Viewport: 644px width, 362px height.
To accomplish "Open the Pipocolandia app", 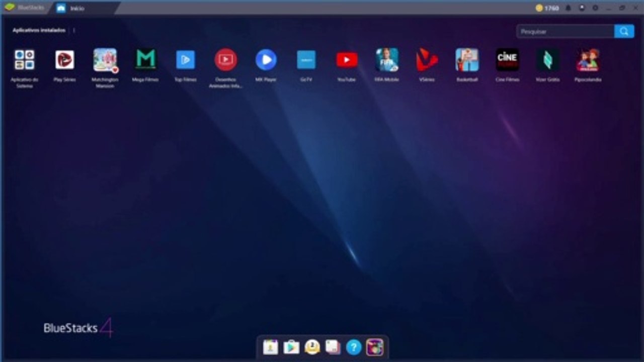I will click(588, 60).
